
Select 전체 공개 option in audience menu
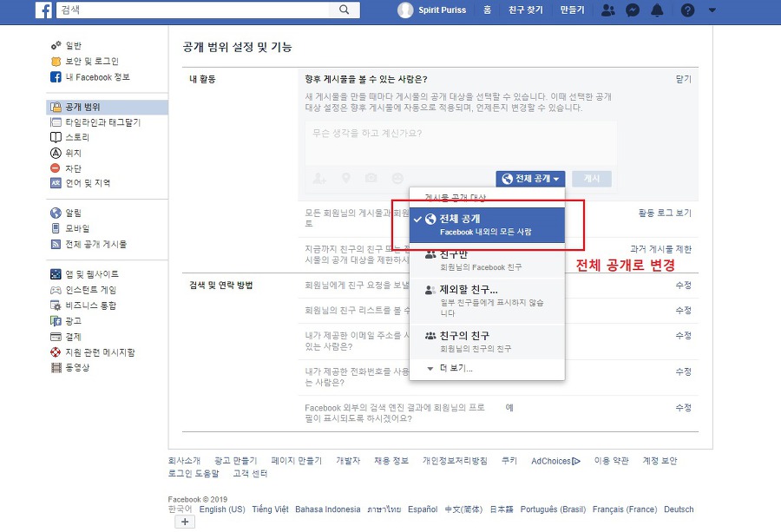487,225
